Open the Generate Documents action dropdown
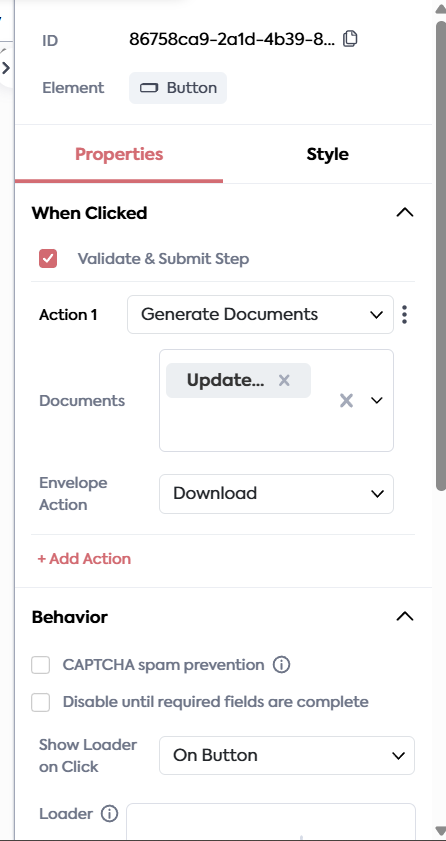Viewport: 446px width, 841px height. pos(261,314)
